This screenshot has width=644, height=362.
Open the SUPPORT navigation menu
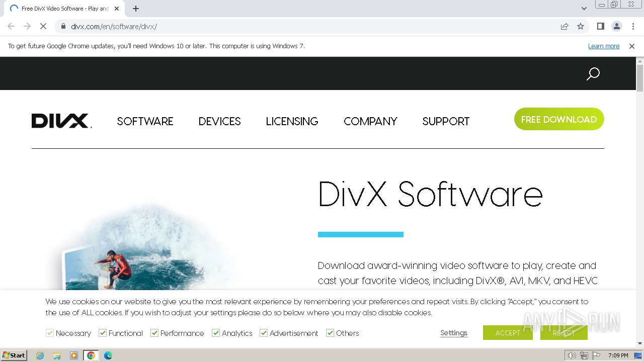click(446, 121)
